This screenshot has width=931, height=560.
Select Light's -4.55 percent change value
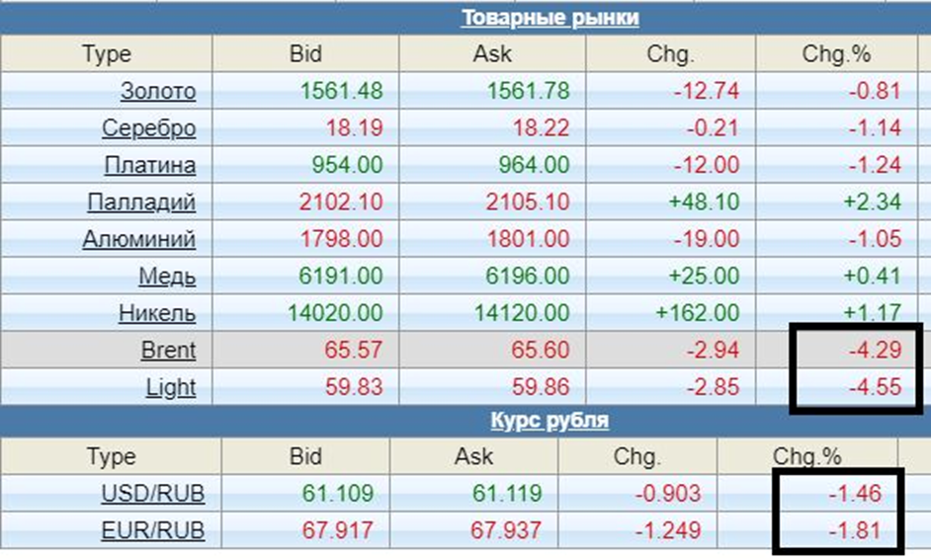[875, 387]
